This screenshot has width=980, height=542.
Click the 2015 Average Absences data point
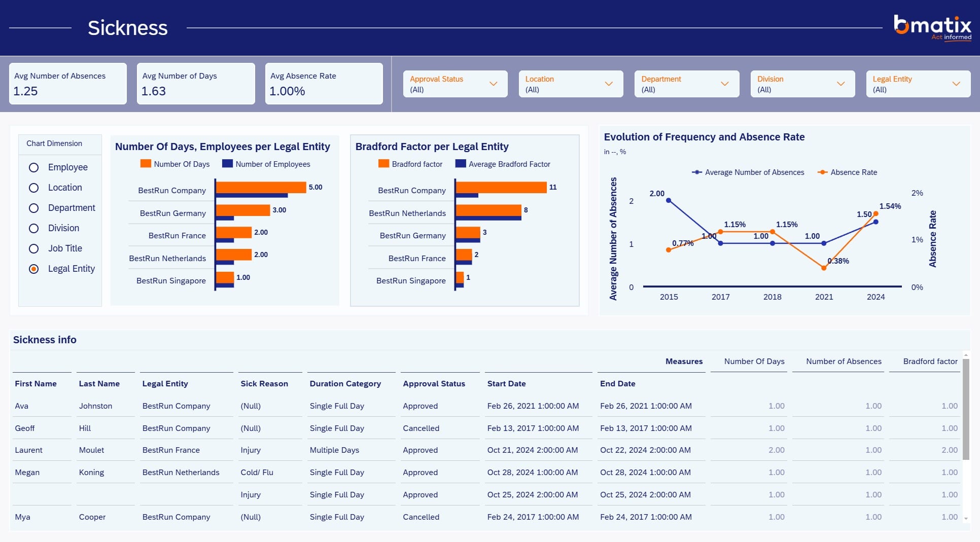coord(669,201)
